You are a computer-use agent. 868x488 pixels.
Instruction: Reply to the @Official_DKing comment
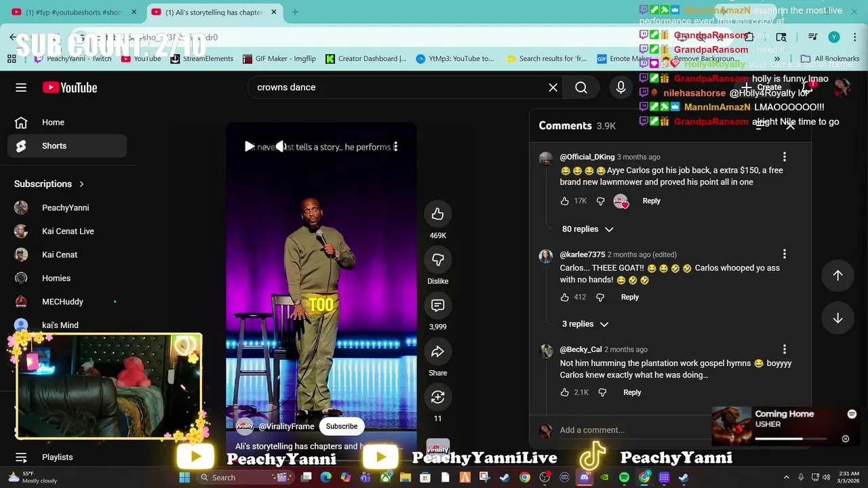[x=651, y=201]
